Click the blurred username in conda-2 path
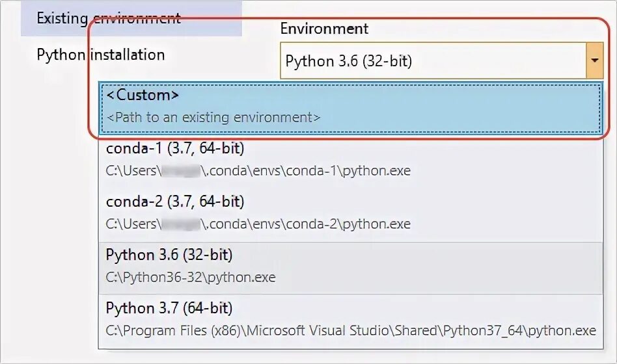This screenshot has height=364, width=617. (x=180, y=224)
